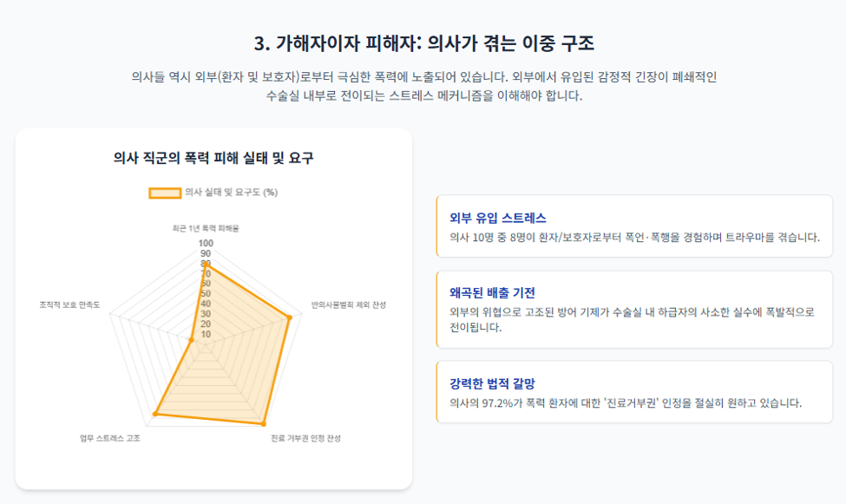
Task: Click the 반의사불벌죄 폐지 찬성 axis label
Action: pyautogui.click(x=349, y=304)
